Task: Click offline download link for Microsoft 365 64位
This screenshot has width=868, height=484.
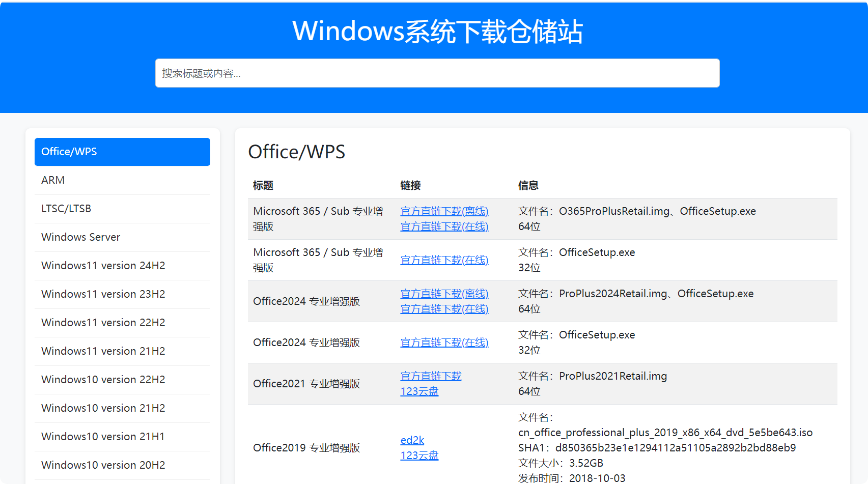Action: click(444, 211)
